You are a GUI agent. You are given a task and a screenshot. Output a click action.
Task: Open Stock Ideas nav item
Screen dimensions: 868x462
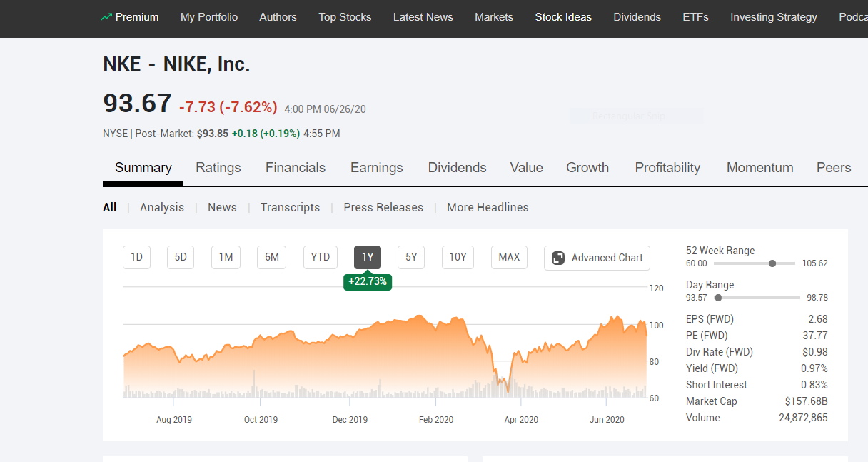point(563,17)
